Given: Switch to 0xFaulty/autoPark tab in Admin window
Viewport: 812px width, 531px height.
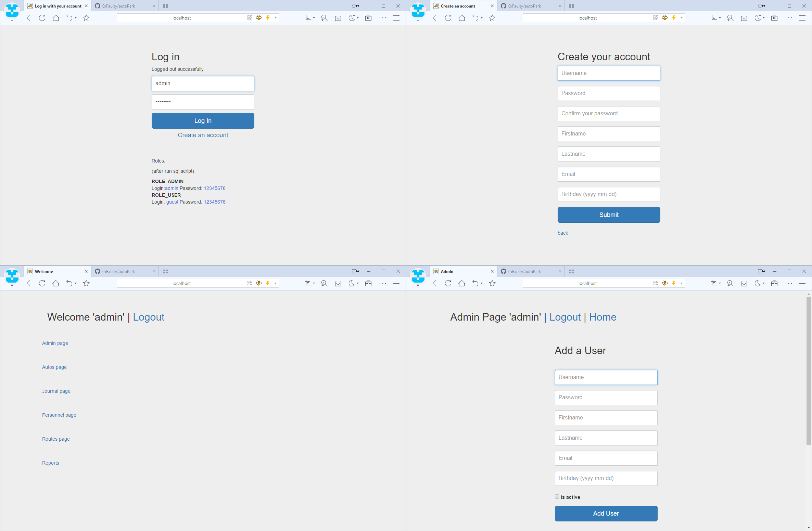Looking at the screenshot, I should point(524,272).
